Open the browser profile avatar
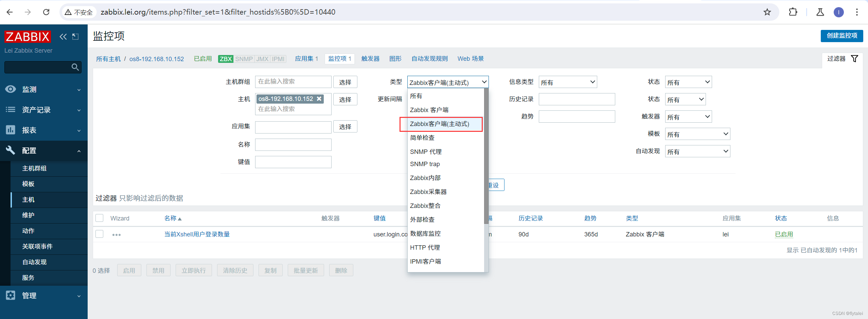This screenshot has width=868, height=319. click(x=839, y=12)
